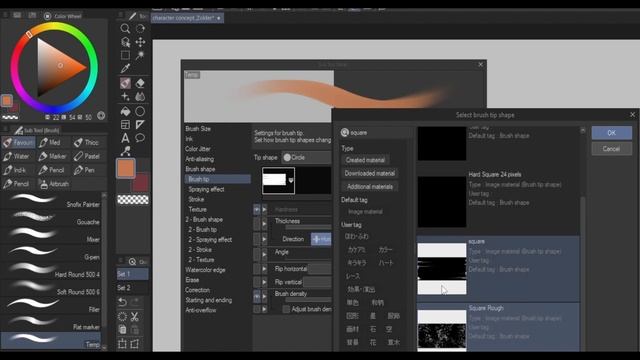Open brush tip dropdown arrow on thumbnail
The height and width of the screenshot is (360, 640).
tap(291, 180)
